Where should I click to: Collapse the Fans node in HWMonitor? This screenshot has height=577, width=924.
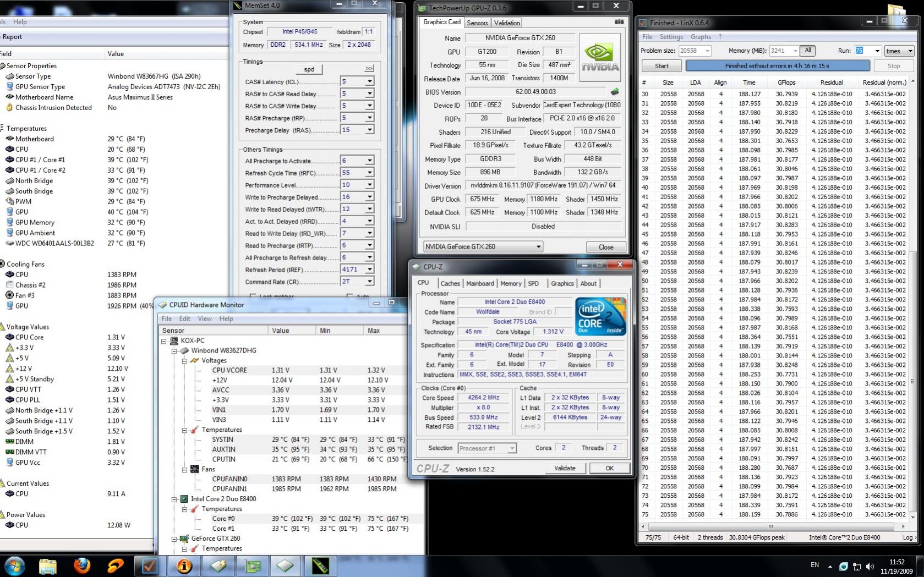[184, 470]
